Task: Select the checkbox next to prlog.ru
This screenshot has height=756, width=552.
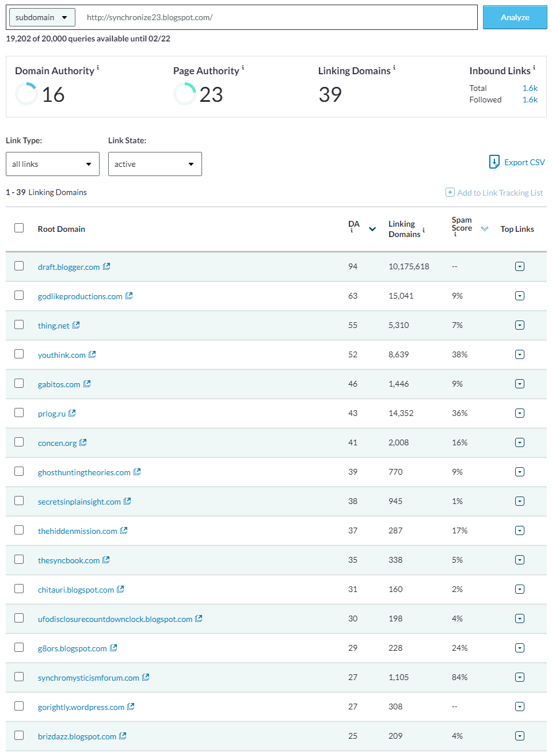Action: tap(18, 413)
